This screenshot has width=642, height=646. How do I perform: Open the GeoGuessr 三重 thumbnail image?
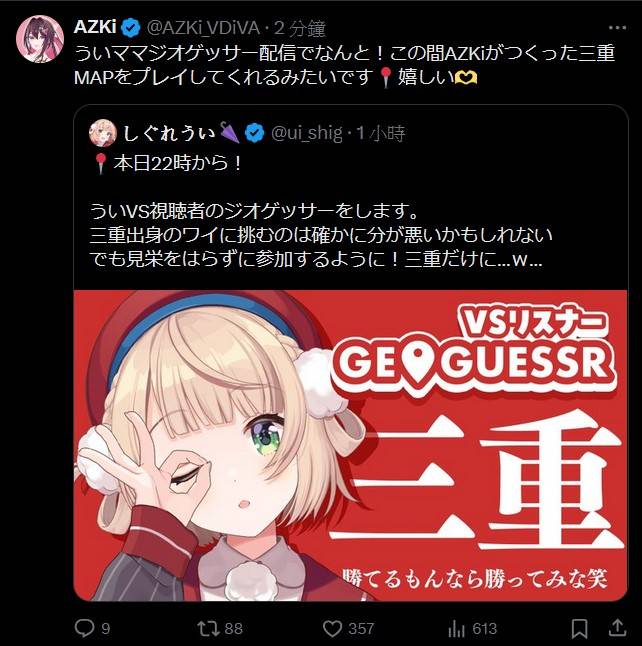click(350, 445)
